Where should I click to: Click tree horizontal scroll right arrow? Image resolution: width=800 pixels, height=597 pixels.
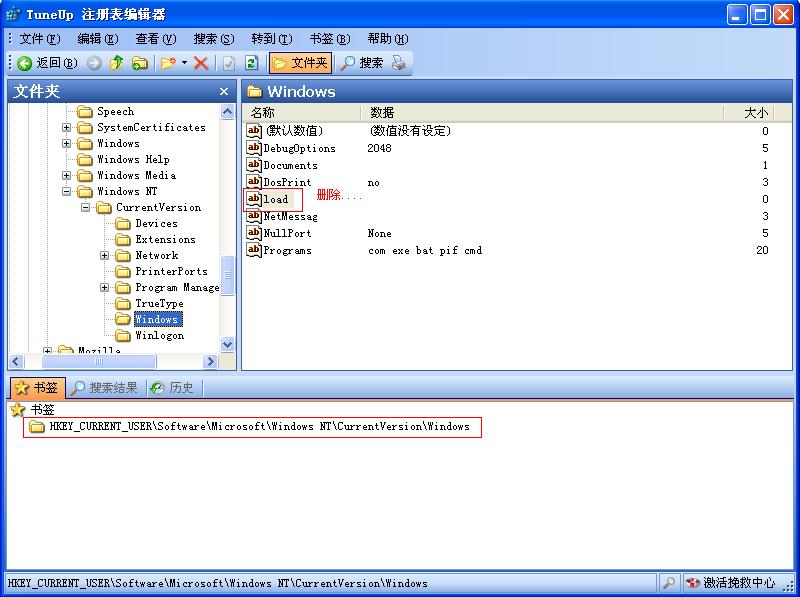point(210,362)
